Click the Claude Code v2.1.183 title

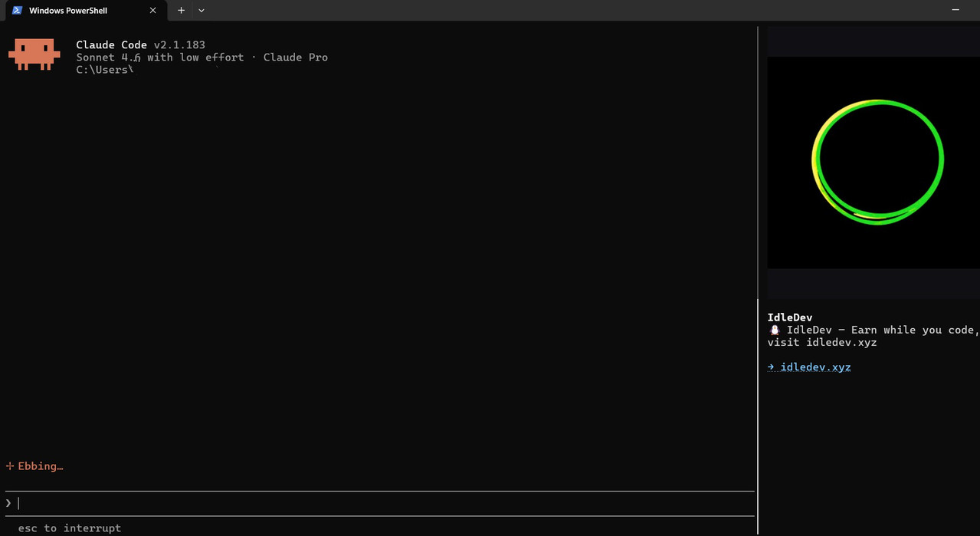(x=140, y=44)
